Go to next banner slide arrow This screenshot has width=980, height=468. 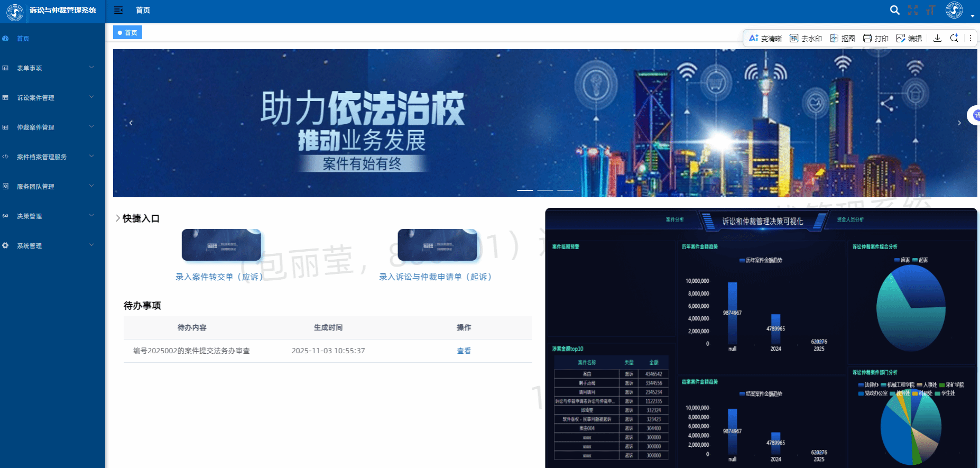point(959,123)
